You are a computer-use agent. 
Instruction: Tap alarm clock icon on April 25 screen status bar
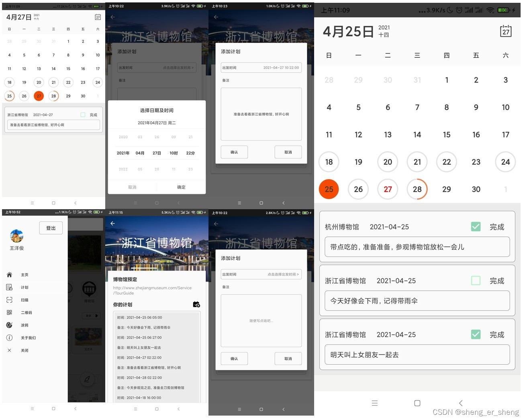tap(459, 10)
